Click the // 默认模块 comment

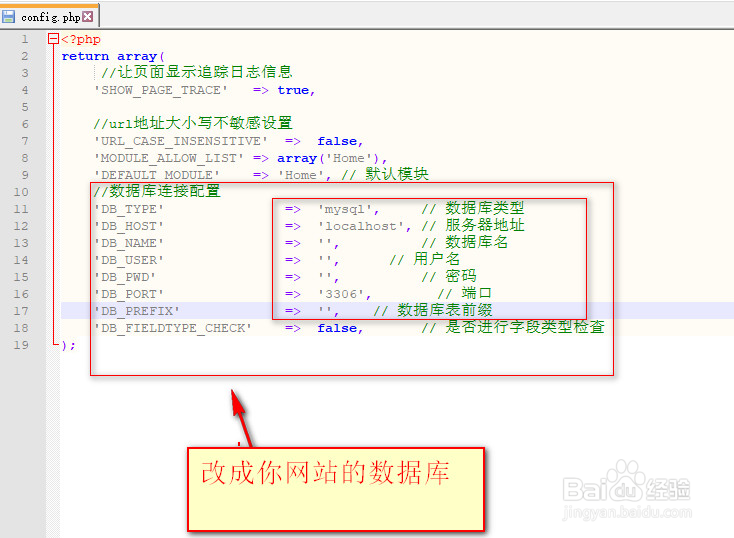tap(385, 174)
